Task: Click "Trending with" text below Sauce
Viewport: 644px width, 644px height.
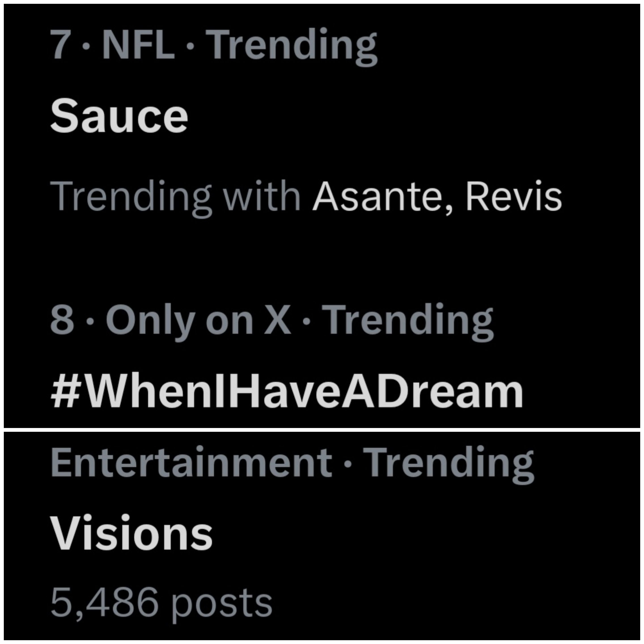Action: click(175, 197)
